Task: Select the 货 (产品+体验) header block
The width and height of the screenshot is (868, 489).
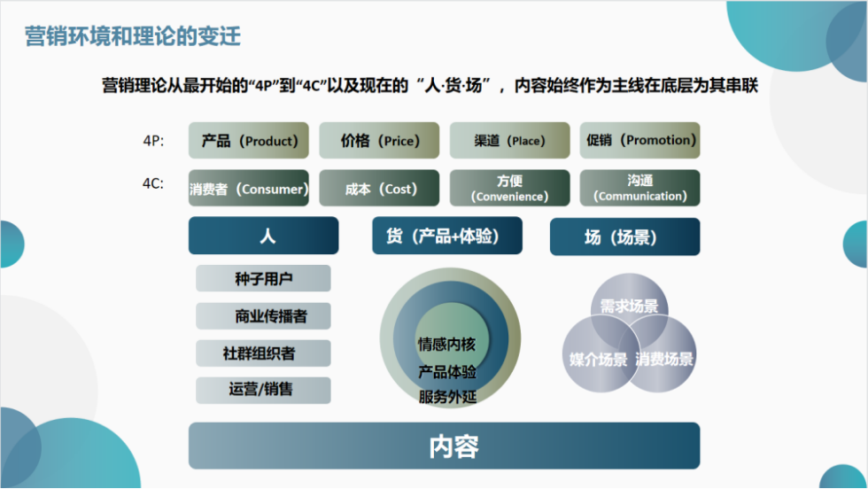Action: point(446,236)
